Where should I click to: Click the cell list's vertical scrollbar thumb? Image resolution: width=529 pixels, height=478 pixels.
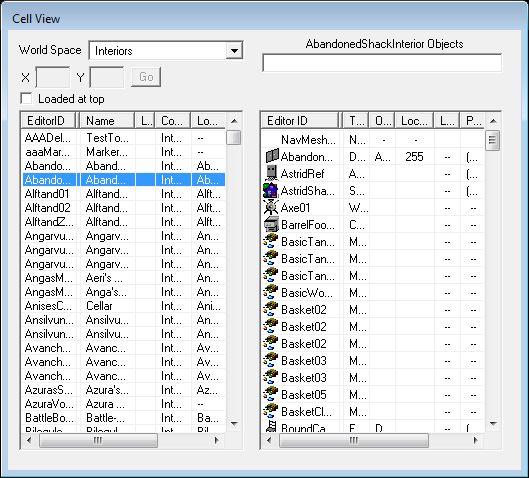(x=234, y=137)
